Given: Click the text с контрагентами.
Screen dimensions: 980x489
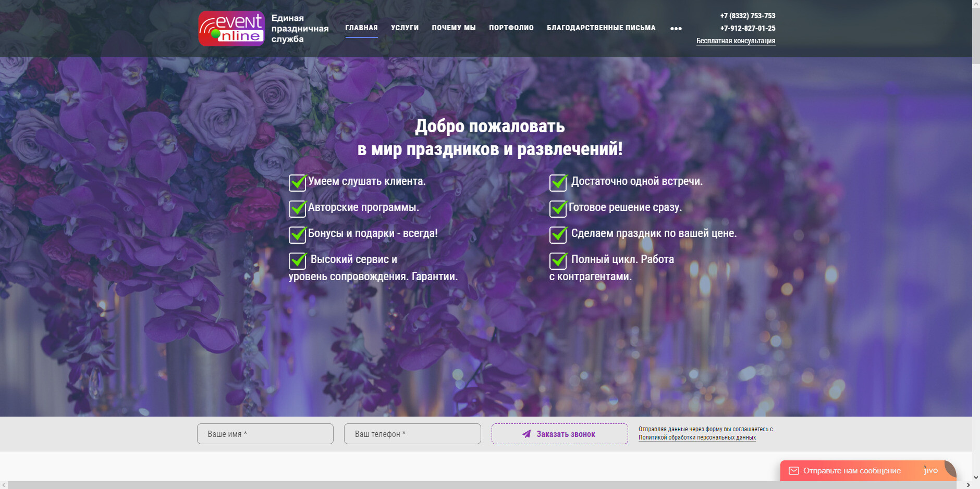Looking at the screenshot, I should pos(591,277).
